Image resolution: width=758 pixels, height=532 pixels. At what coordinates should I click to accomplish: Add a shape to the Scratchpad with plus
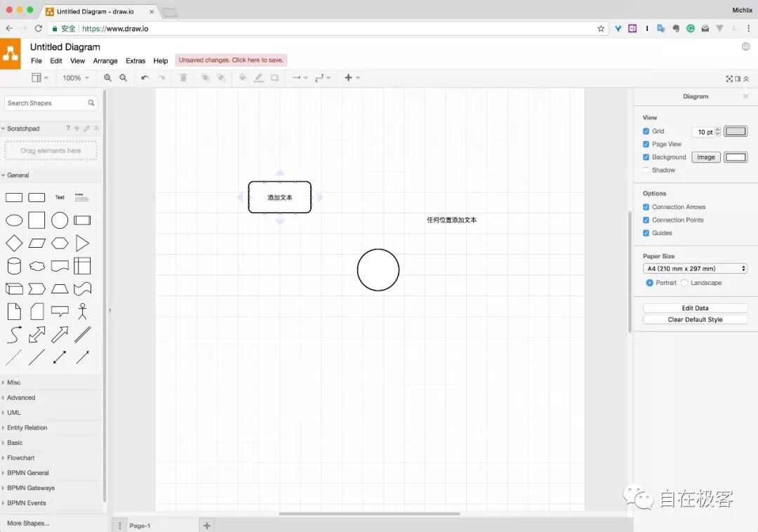(77, 128)
